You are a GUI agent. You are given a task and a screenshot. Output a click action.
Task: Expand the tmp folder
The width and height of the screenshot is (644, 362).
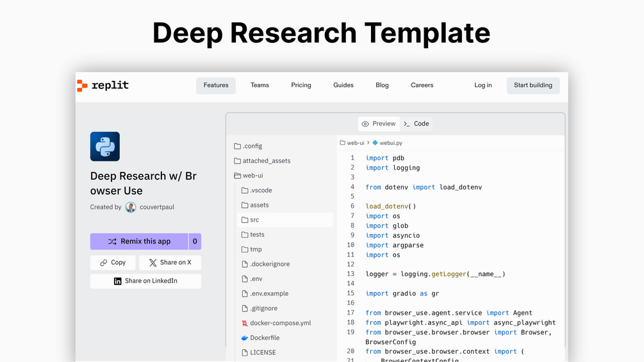(256, 249)
